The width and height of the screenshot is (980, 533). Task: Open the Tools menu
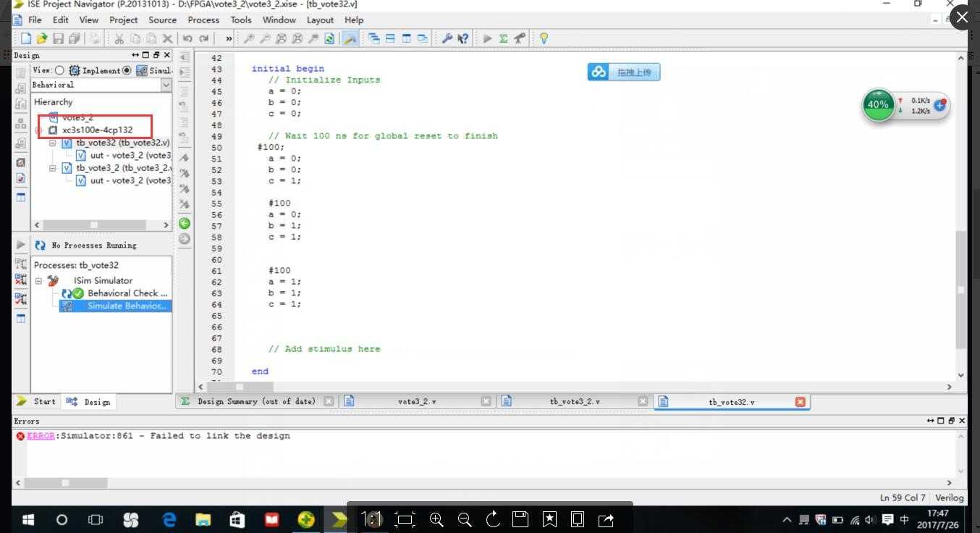(241, 20)
